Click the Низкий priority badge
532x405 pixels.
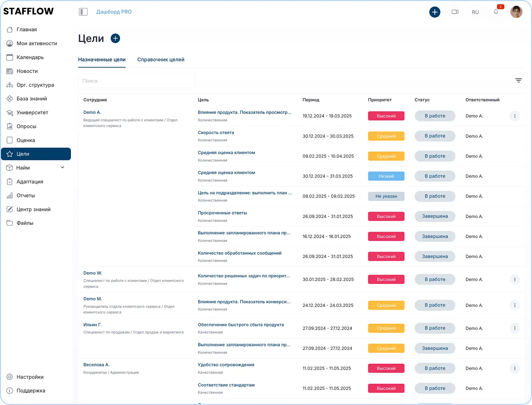click(386, 176)
